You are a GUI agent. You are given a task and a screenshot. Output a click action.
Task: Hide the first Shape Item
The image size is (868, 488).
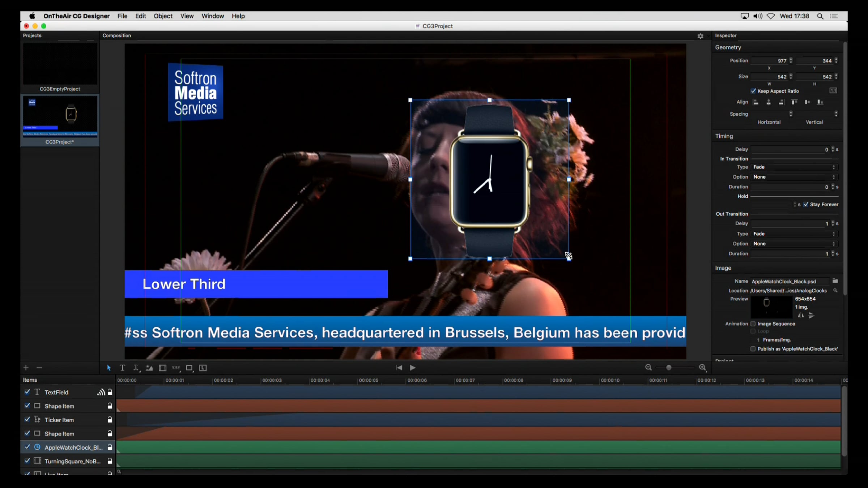27,406
